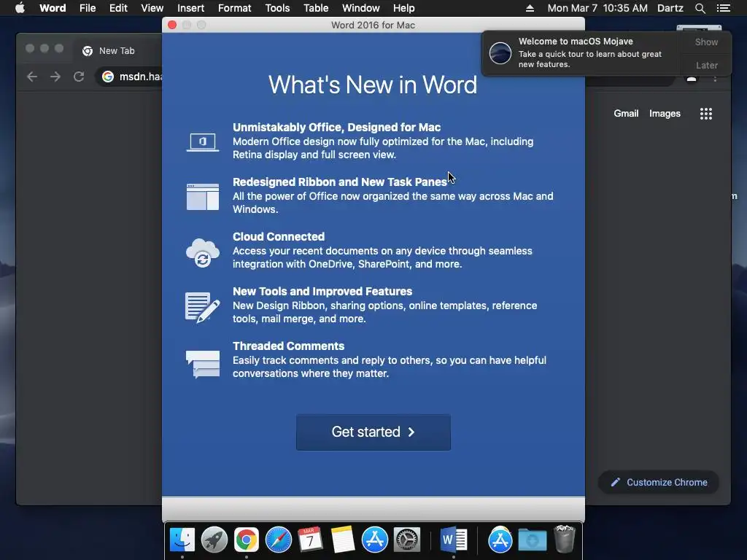
Task: Open Launchpad rocket icon in dock
Action: point(214,540)
